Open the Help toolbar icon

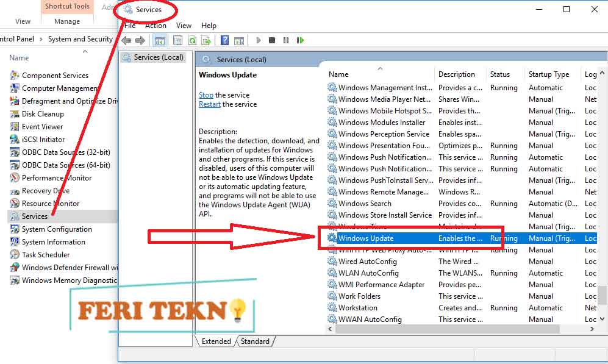(x=224, y=40)
